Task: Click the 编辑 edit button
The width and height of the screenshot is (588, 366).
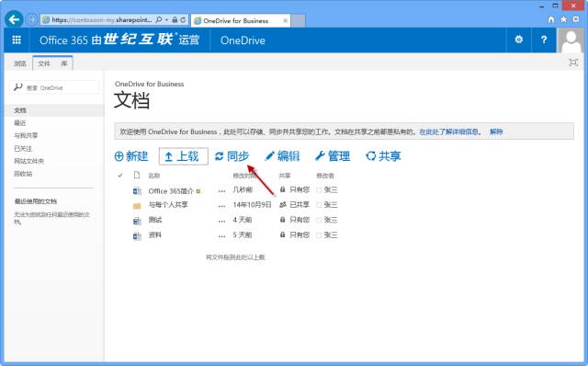Action: (282, 156)
